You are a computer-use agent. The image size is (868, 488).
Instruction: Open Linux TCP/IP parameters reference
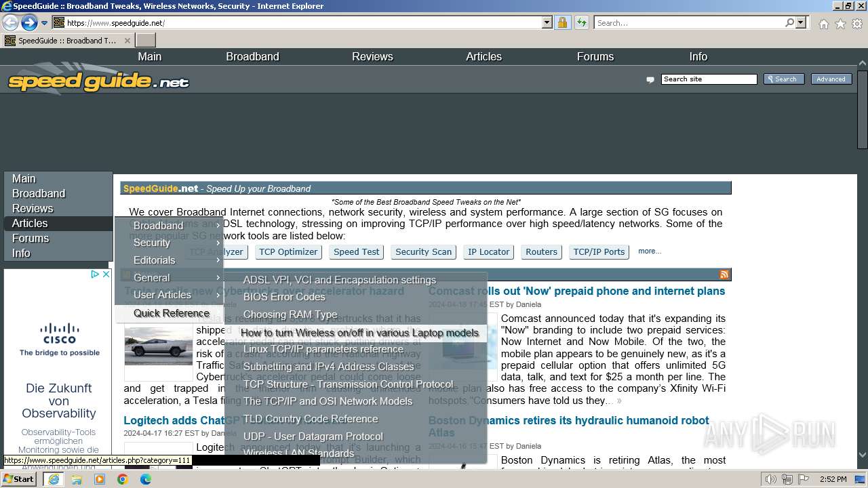pos(355,349)
